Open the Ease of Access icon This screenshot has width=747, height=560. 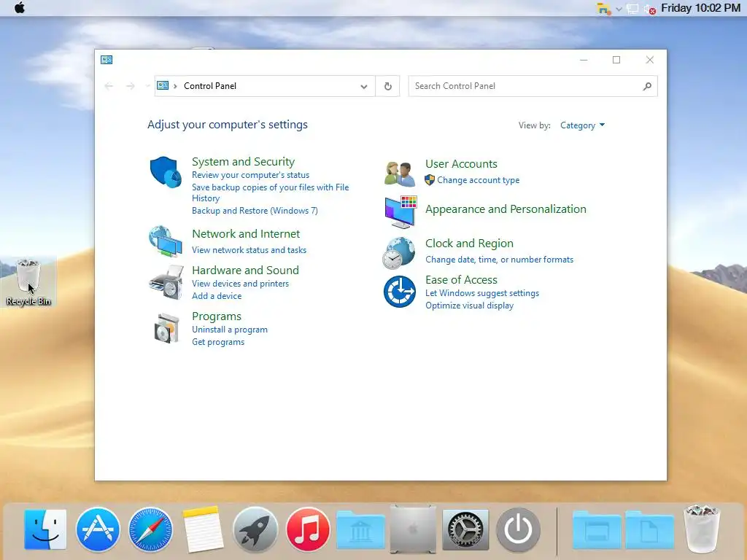pyautogui.click(x=400, y=292)
